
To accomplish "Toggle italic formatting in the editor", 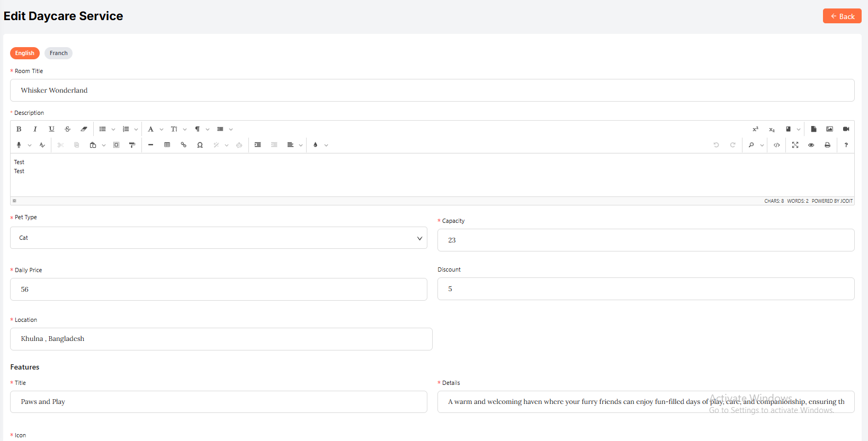I will point(35,129).
